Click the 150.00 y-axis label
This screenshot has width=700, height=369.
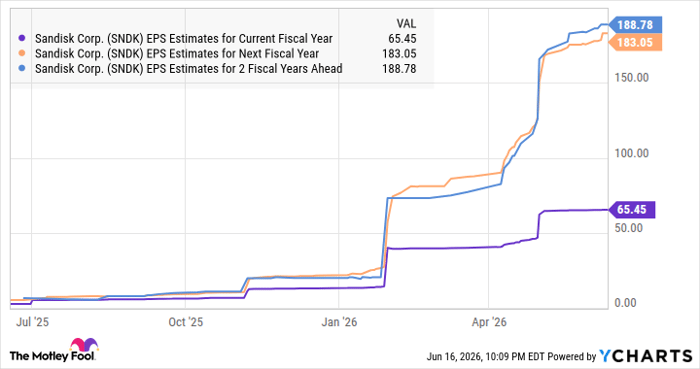pyautogui.click(x=631, y=78)
